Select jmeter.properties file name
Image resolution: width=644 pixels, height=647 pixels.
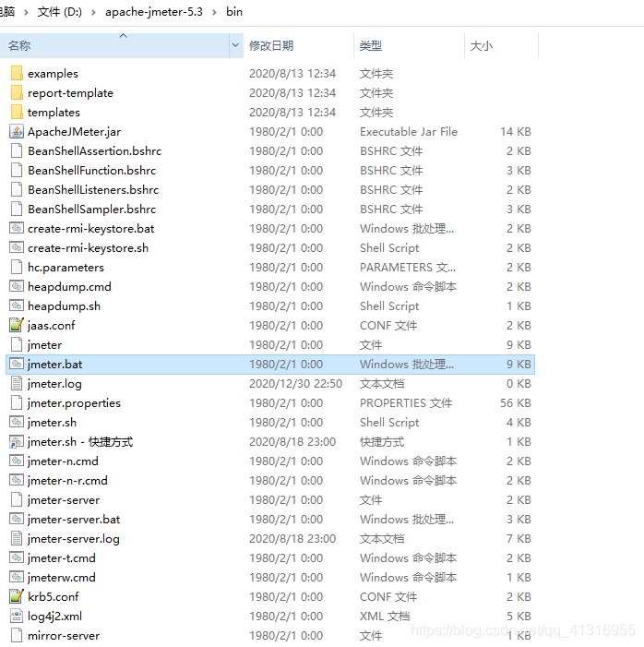point(74,403)
